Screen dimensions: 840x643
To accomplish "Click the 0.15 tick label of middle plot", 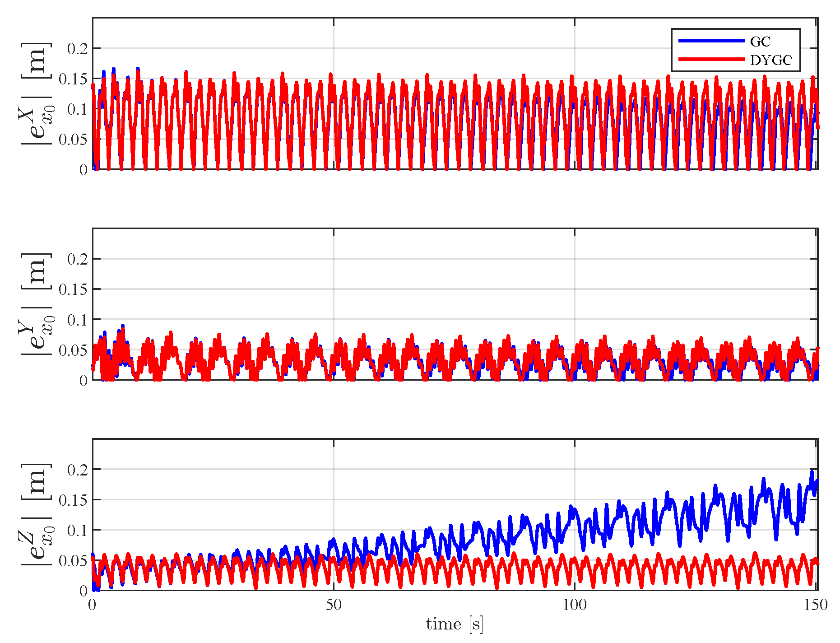I will tap(74, 289).
